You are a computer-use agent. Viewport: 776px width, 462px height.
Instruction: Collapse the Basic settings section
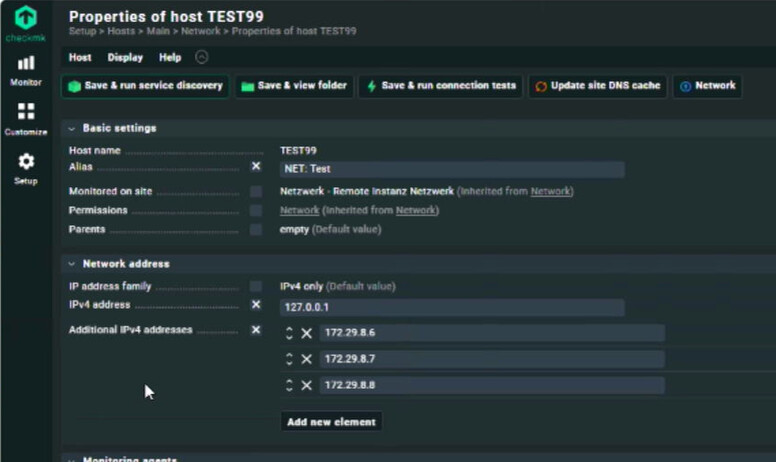coord(72,129)
